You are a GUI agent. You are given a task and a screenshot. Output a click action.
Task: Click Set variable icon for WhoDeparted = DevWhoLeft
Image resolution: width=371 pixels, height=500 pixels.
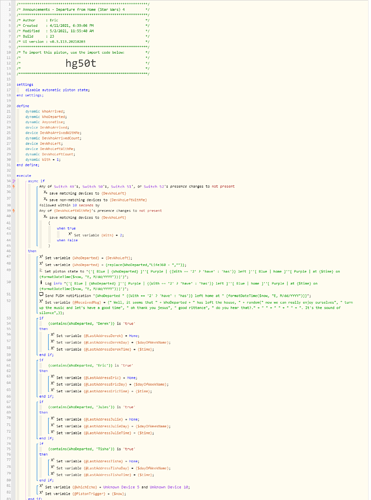[41, 257]
